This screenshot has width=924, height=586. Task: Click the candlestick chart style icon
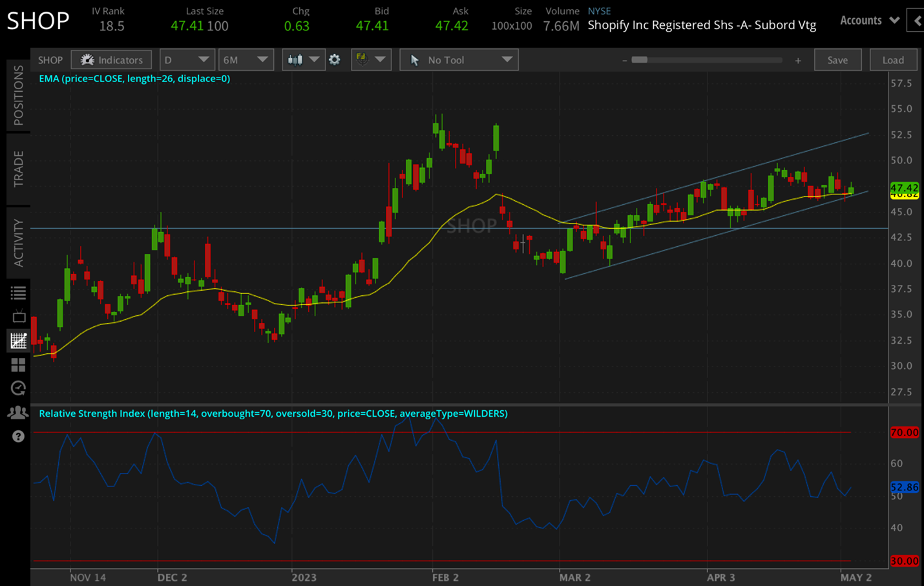[297, 59]
